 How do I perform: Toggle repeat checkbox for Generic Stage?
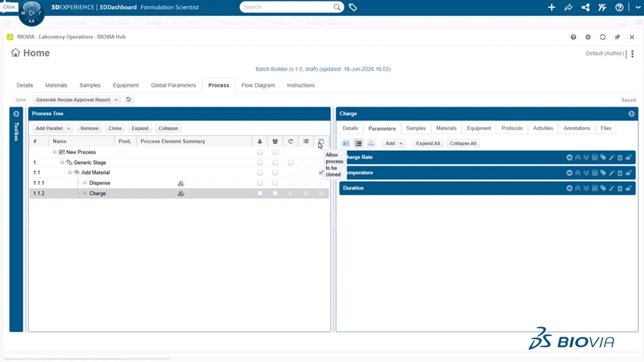290,162
